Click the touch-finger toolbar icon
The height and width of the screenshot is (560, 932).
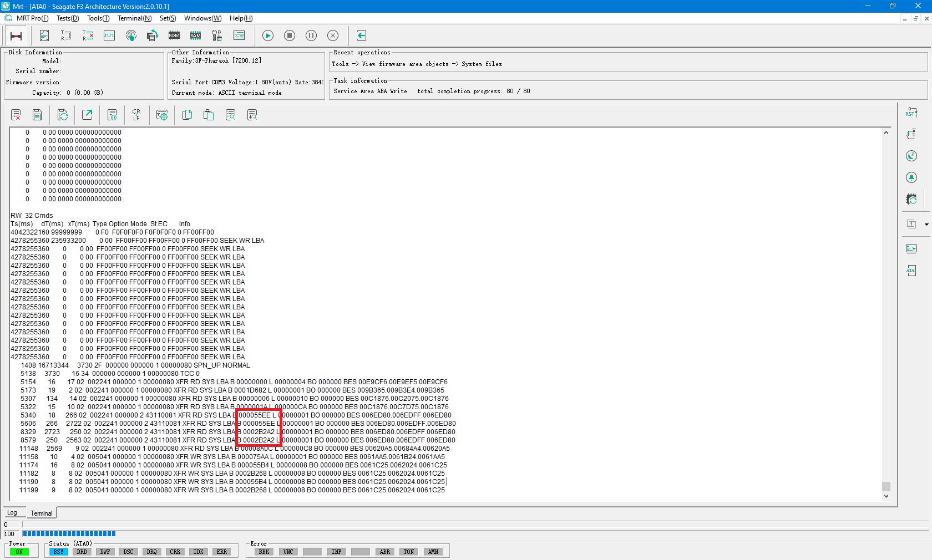click(x=131, y=35)
